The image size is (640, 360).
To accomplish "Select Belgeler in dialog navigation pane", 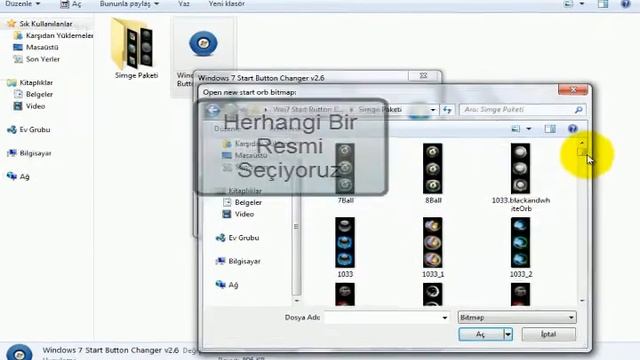I will click(x=242, y=202).
